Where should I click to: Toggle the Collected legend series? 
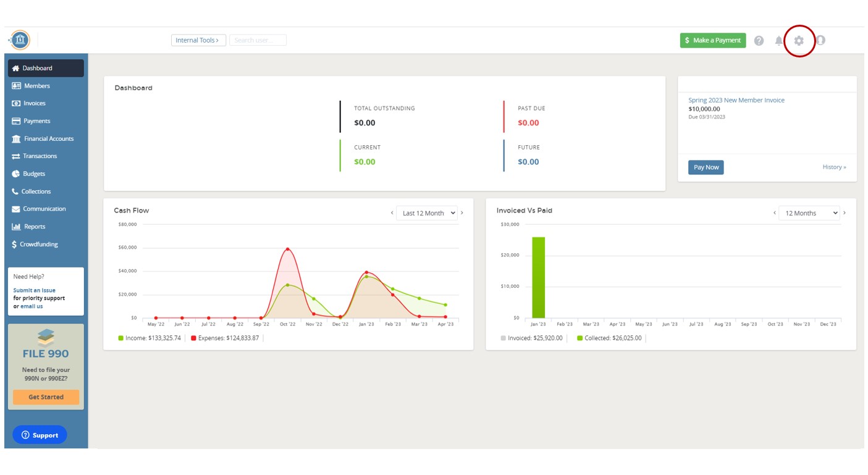tap(609, 338)
